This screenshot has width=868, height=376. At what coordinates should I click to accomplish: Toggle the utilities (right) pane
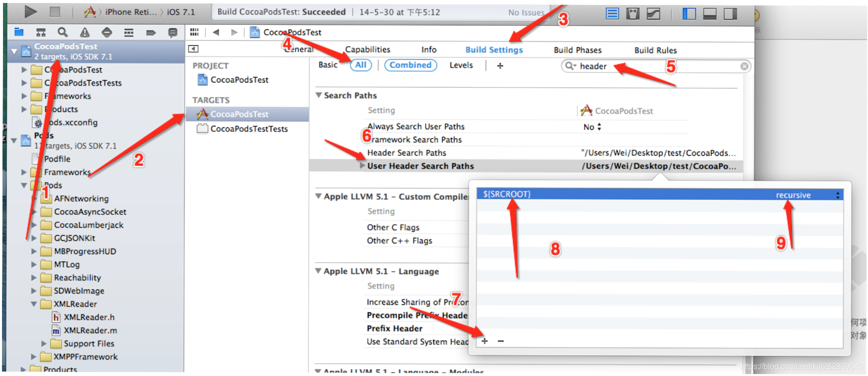click(730, 13)
